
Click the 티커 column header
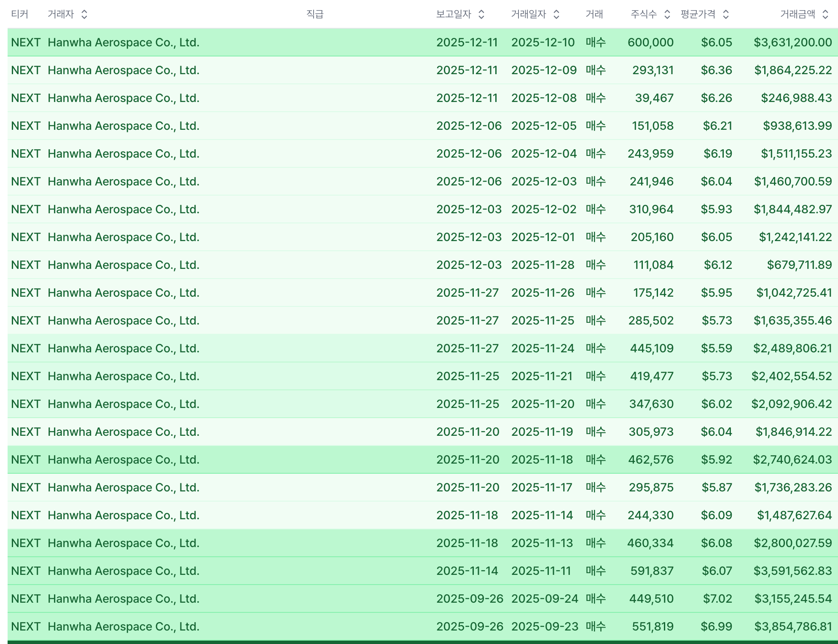click(x=19, y=14)
